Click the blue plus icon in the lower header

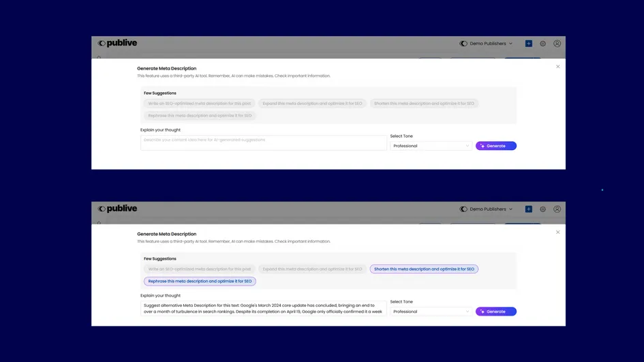pyautogui.click(x=528, y=209)
